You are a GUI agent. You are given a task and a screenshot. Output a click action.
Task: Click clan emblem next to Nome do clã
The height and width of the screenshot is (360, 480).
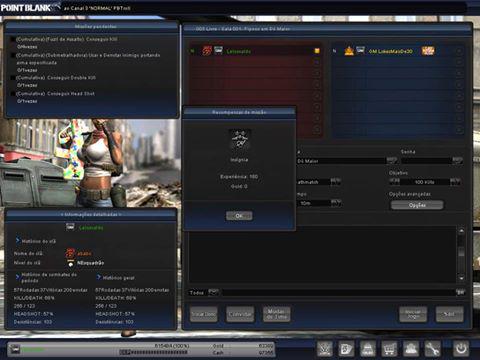coord(70,253)
